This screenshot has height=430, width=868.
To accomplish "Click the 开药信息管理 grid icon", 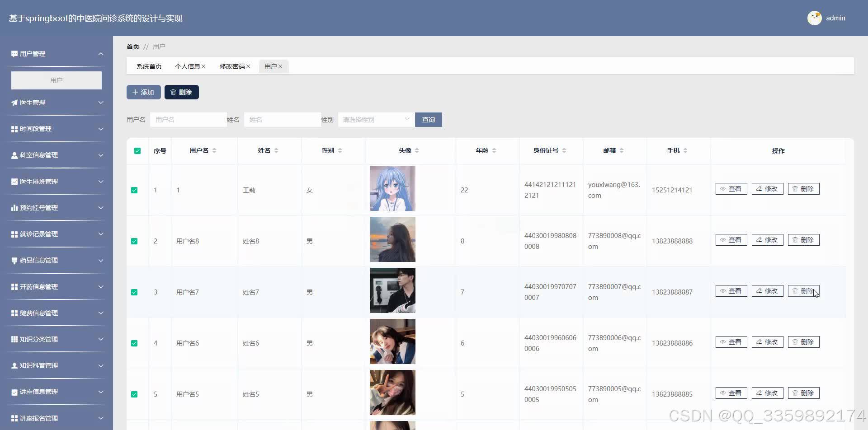I will point(14,287).
